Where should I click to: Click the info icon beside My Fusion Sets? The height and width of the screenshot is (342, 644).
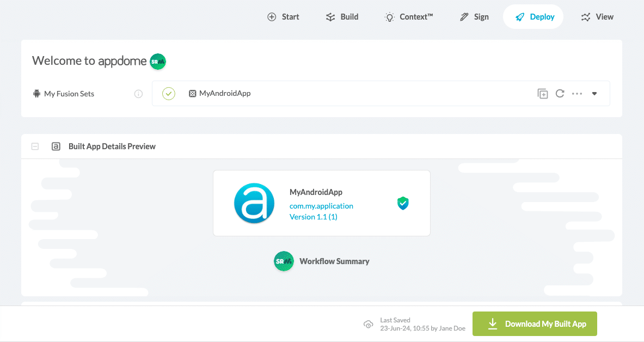138,94
